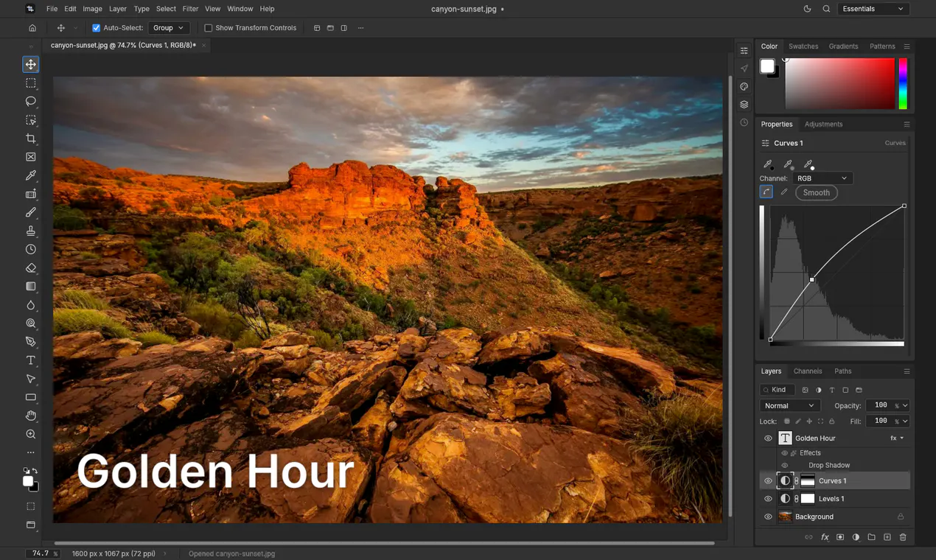This screenshot has width=936, height=560.
Task: Select the Brush tool
Action: click(x=30, y=212)
